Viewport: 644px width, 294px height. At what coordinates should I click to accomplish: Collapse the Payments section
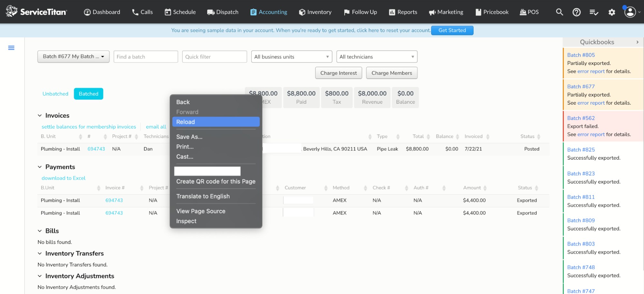pos(40,167)
